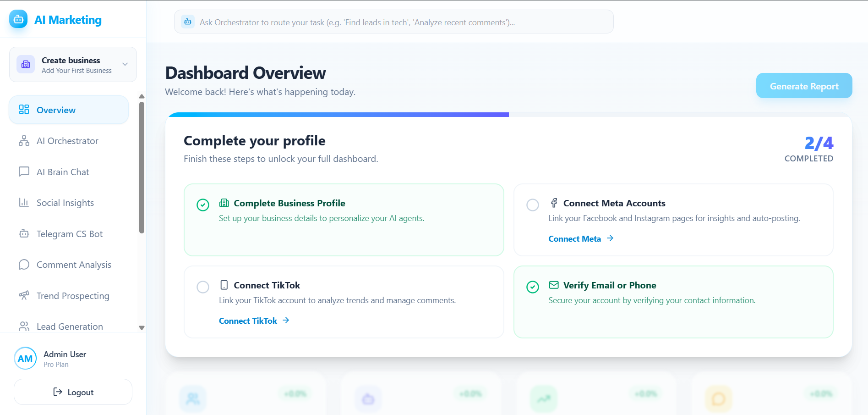Go to Social Insights in sidebar

[69, 203]
